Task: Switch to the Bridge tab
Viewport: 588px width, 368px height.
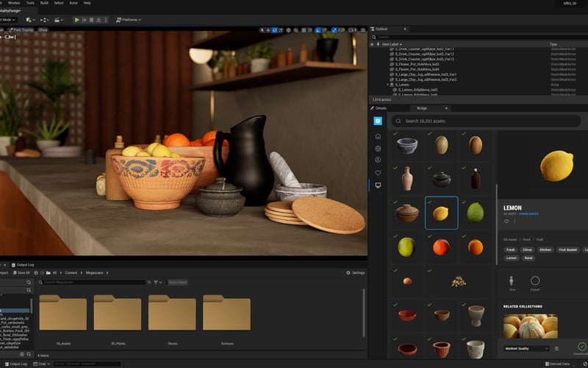Action: click(422, 108)
